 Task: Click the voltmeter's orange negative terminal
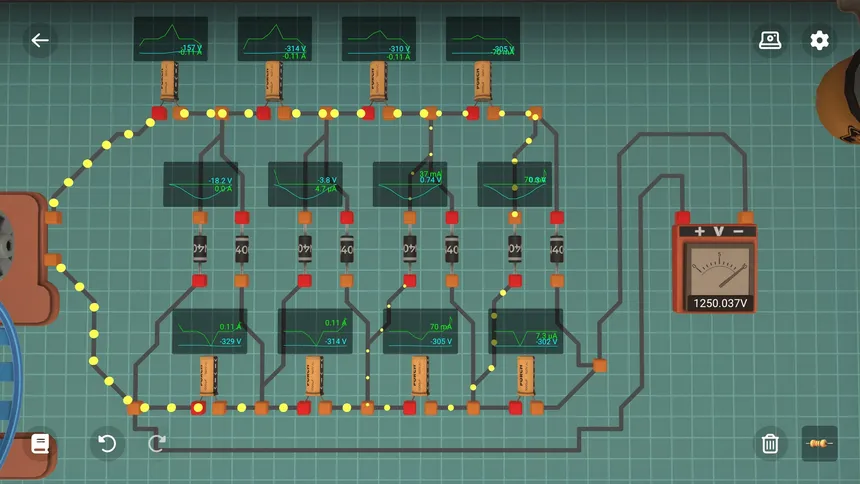745,217
